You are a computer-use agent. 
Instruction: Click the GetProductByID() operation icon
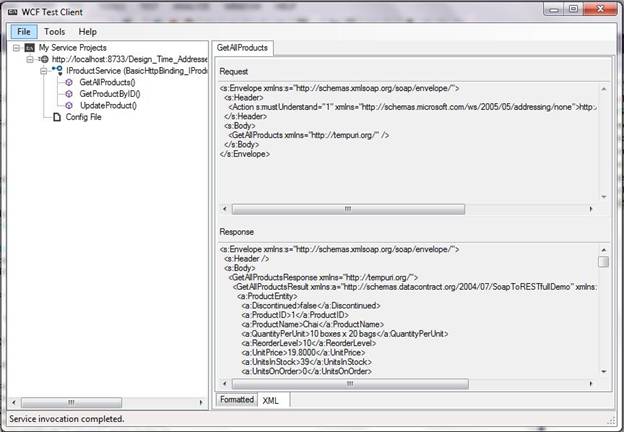tap(69, 94)
